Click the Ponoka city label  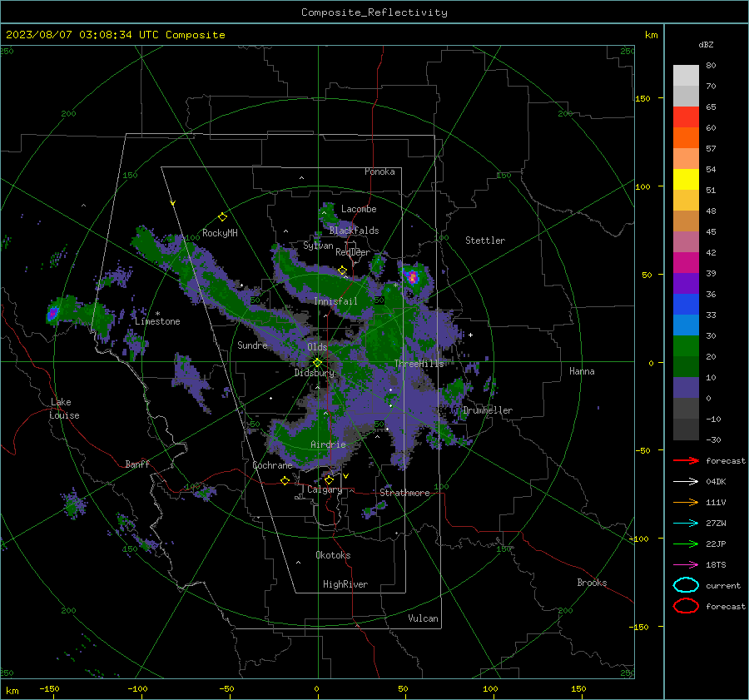(x=379, y=171)
